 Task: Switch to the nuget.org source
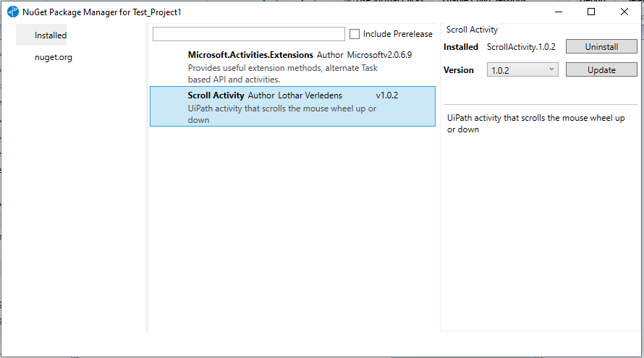54,57
